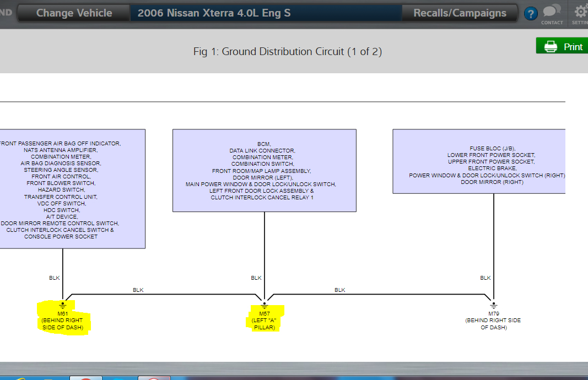The image size is (588, 380).
Task: Select the M79 ground symbol
Action: (x=494, y=305)
